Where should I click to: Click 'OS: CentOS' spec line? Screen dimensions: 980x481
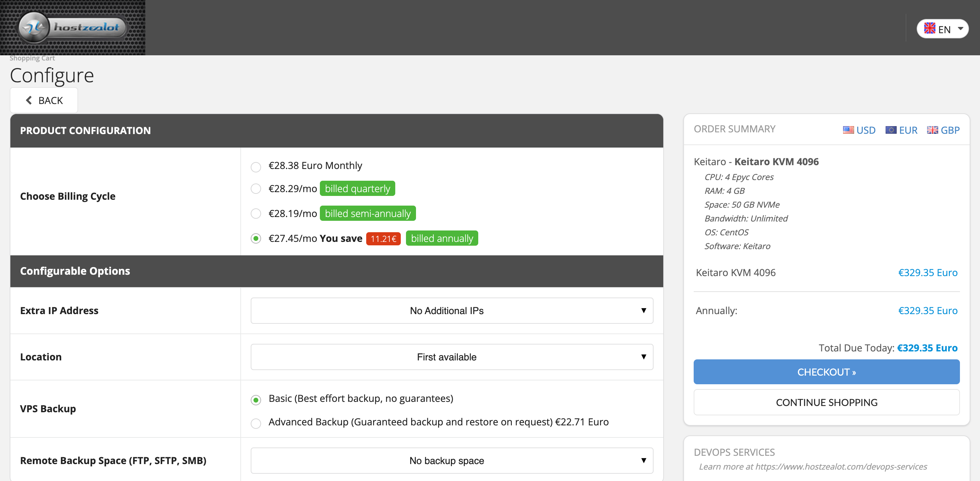click(726, 232)
